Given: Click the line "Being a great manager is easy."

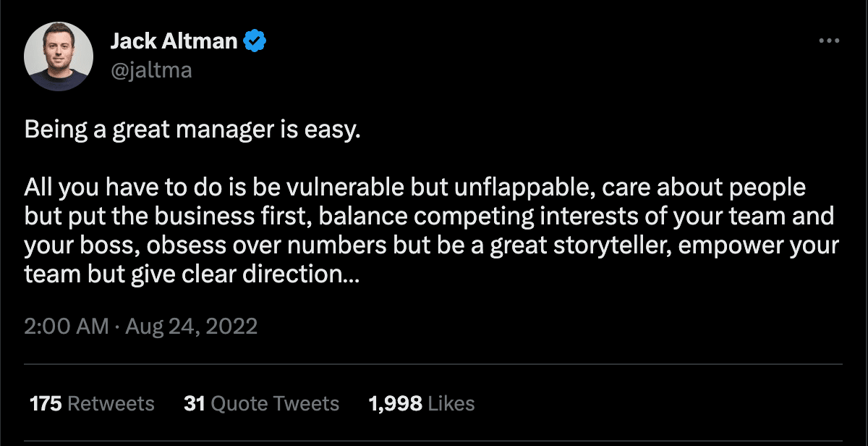Looking at the screenshot, I should point(192,131).
